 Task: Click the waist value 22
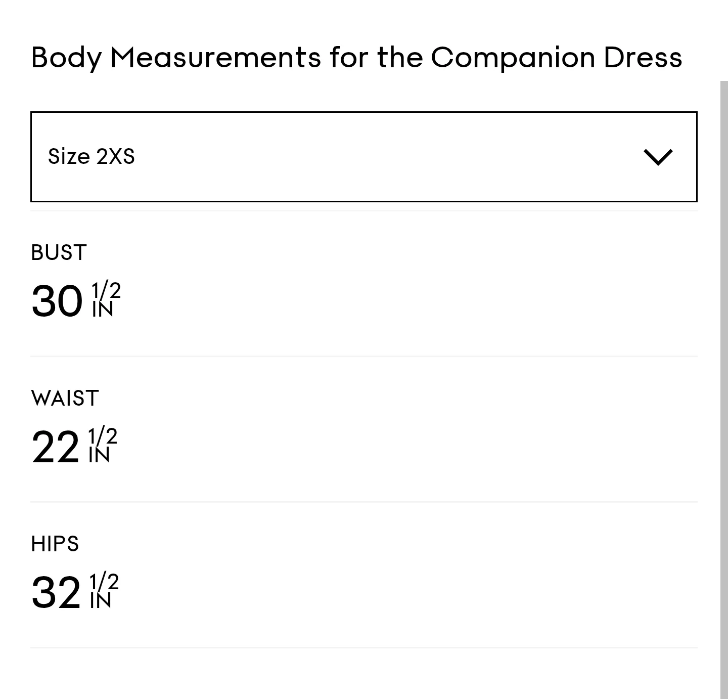pos(55,447)
